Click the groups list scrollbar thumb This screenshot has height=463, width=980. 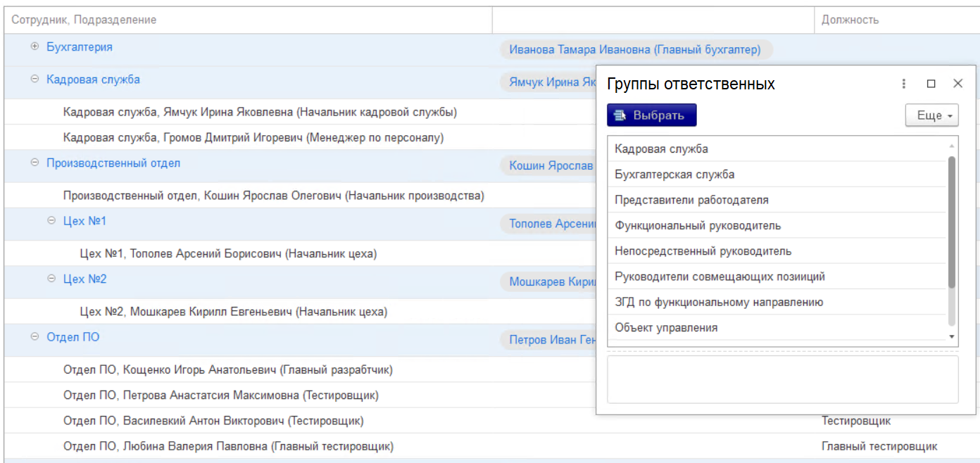tap(952, 222)
